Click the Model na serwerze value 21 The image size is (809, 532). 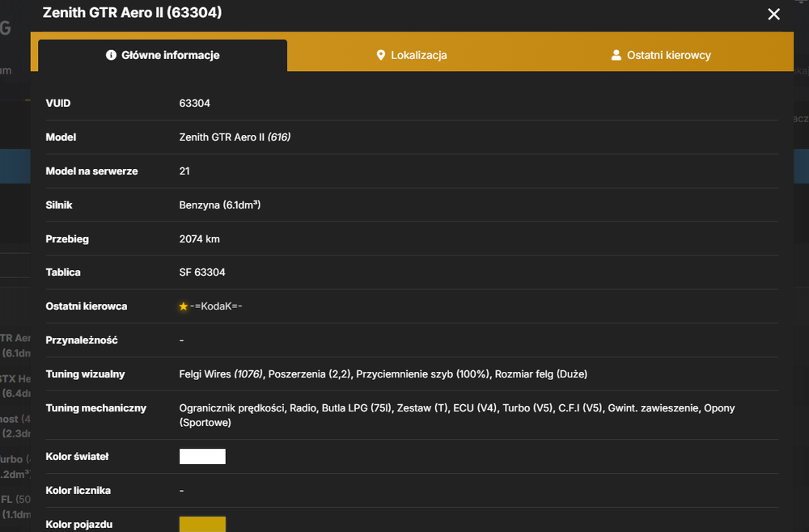pos(184,171)
